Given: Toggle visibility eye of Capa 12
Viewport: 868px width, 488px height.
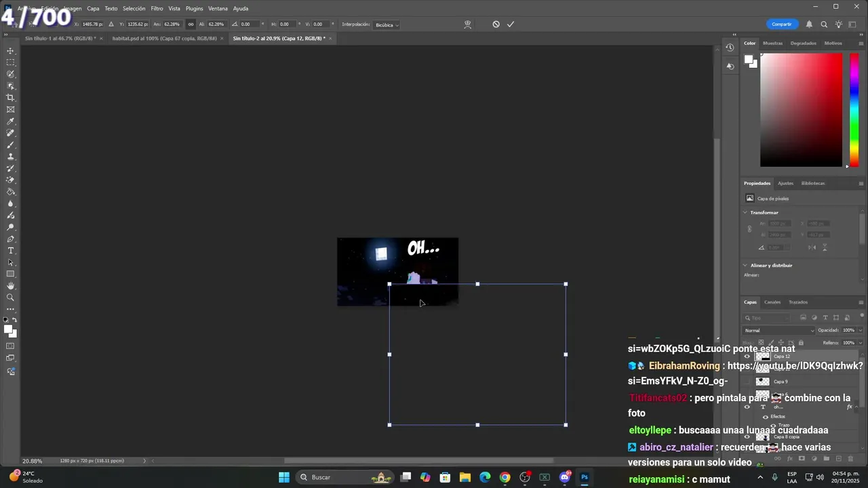Looking at the screenshot, I should 747,357.
